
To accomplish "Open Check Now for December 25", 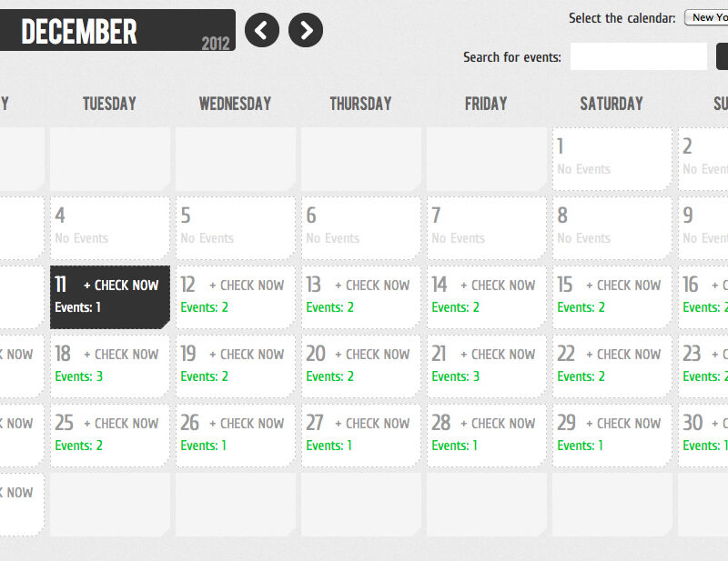I will 121,424.
